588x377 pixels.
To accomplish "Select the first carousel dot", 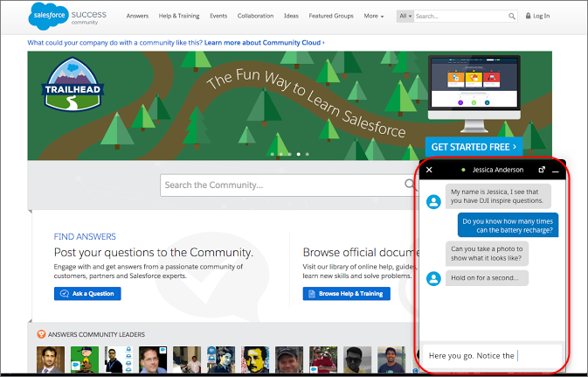I will pyautogui.click(x=273, y=154).
